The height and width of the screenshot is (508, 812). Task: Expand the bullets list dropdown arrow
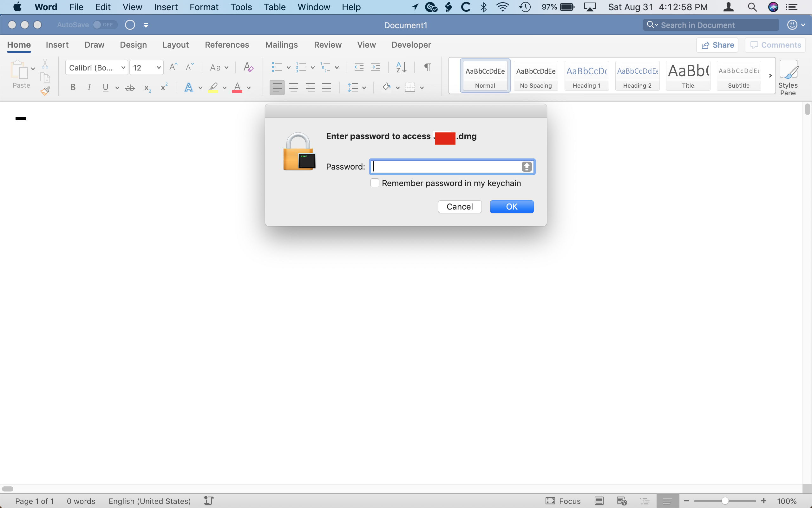pos(288,68)
